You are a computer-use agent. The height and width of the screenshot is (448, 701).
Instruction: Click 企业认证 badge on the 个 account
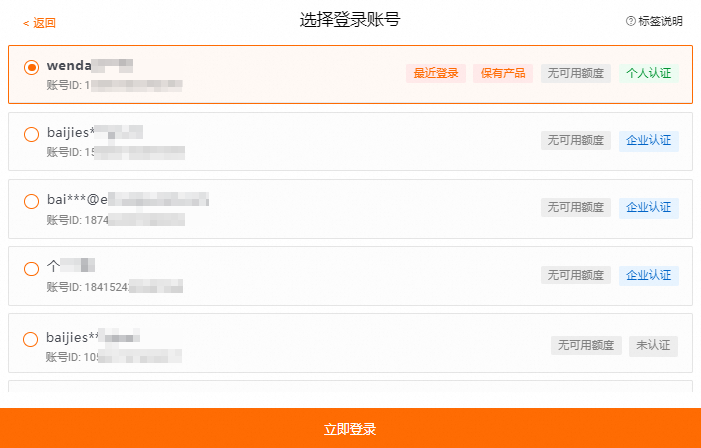(x=649, y=274)
